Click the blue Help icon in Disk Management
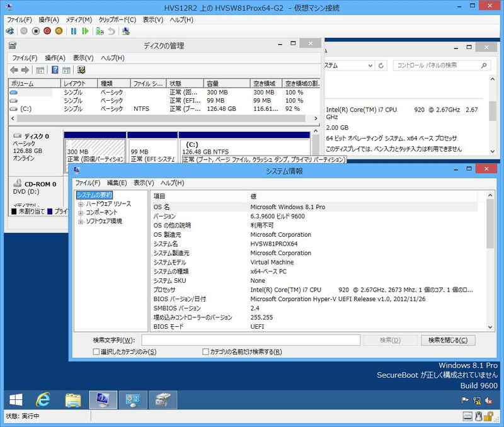The width and height of the screenshot is (504, 427). click(55, 70)
